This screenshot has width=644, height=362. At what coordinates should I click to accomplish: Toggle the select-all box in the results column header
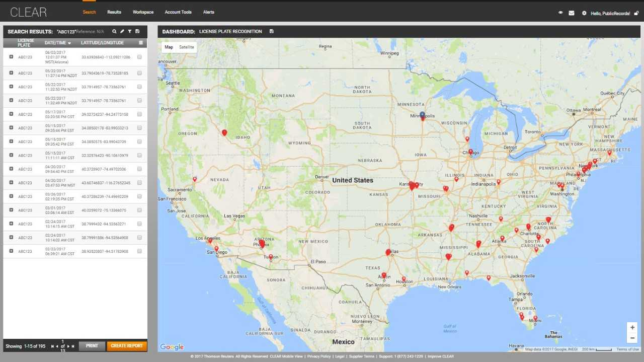(140, 42)
